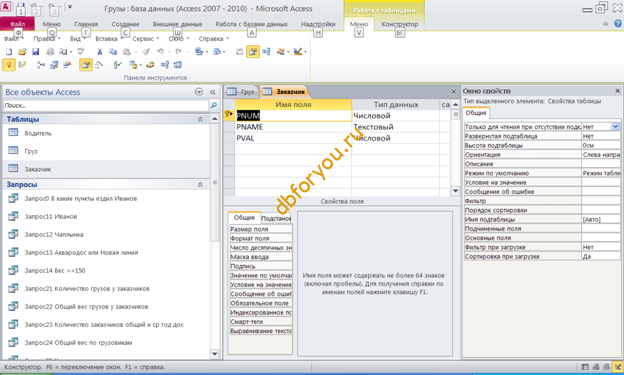
Task: Open the Подстановка field properties tab
Action: point(276,218)
